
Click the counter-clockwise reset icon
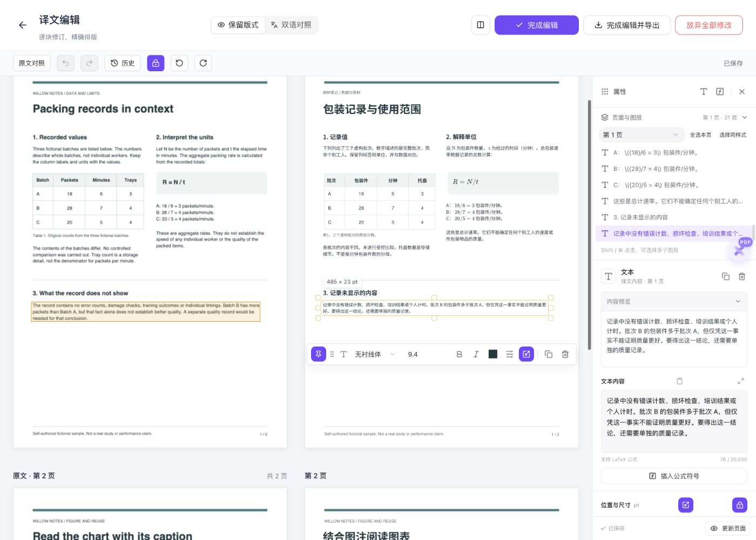(179, 63)
